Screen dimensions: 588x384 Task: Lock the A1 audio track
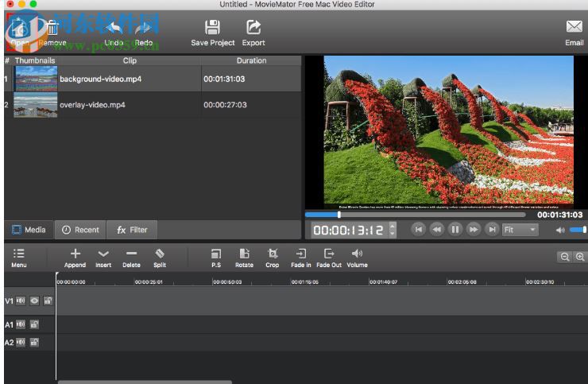34,324
